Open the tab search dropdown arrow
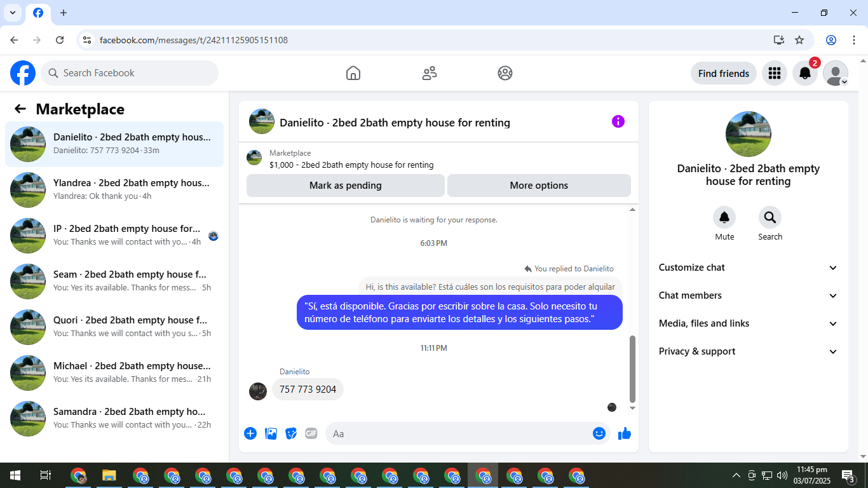The image size is (868, 488). tap(12, 13)
